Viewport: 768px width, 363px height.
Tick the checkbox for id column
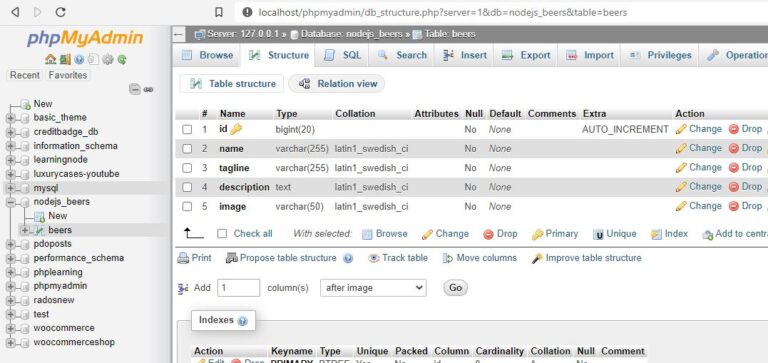pos(187,130)
